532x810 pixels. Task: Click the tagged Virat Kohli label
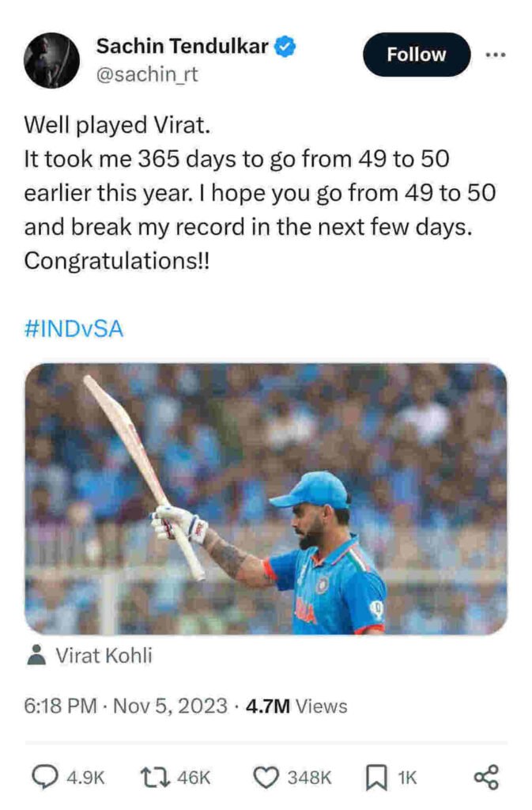104,655
